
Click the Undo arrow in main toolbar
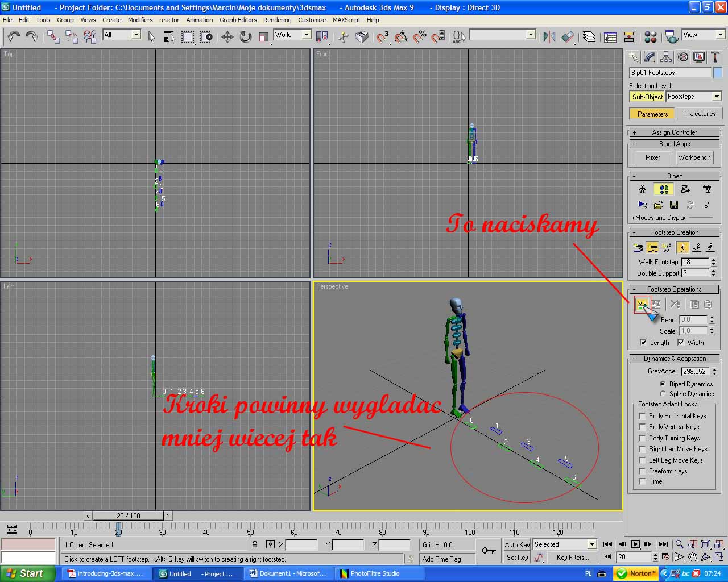pos(13,37)
